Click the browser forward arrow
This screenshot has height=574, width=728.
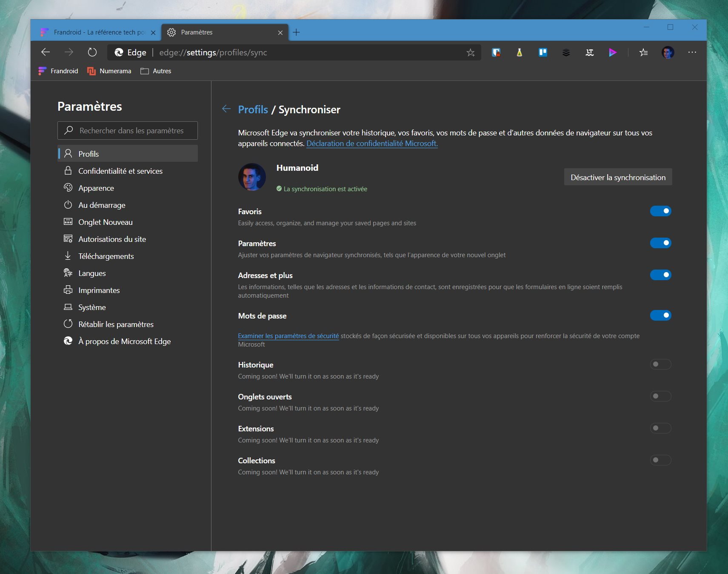pos(69,52)
